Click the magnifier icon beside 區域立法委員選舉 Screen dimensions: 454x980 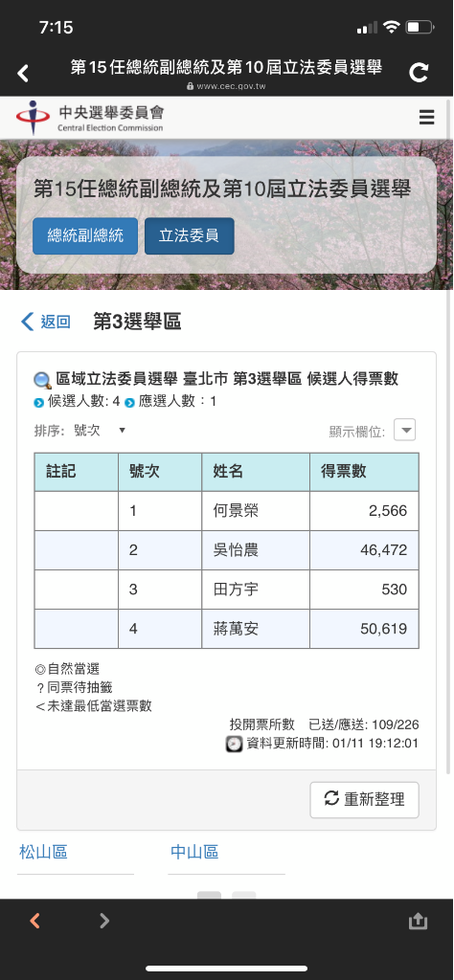click(42, 380)
